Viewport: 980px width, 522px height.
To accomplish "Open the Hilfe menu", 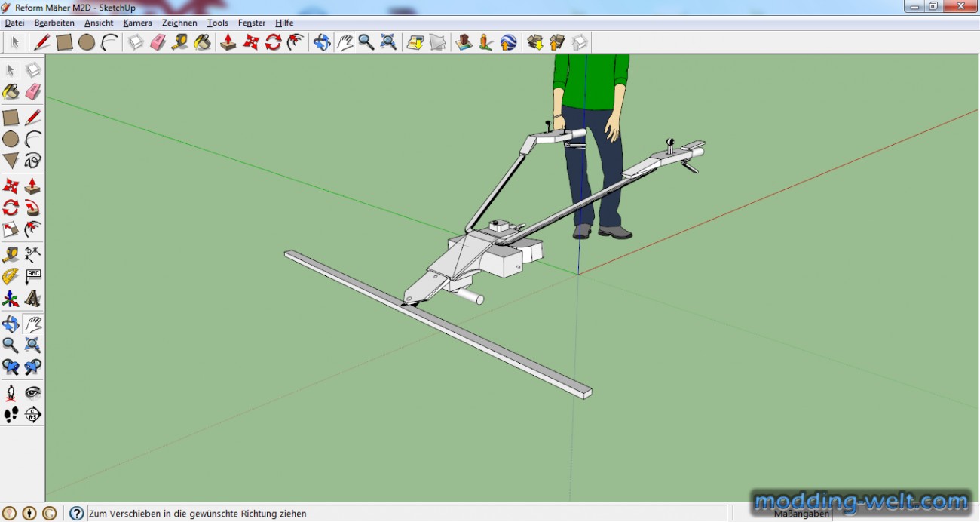I will [284, 23].
